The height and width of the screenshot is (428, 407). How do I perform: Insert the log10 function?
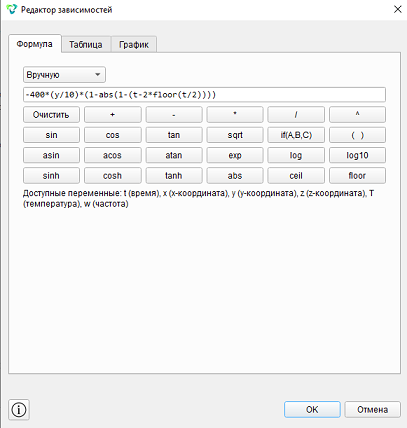(x=357, y=155)
